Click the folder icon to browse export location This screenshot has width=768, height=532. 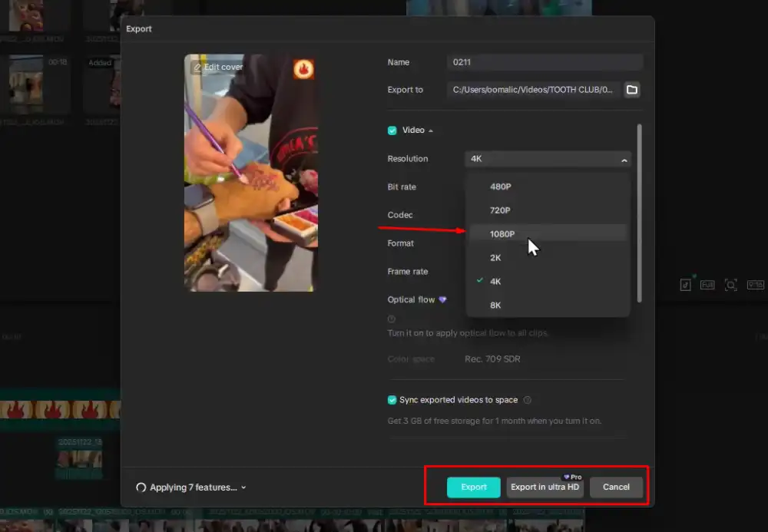(631, 90)
